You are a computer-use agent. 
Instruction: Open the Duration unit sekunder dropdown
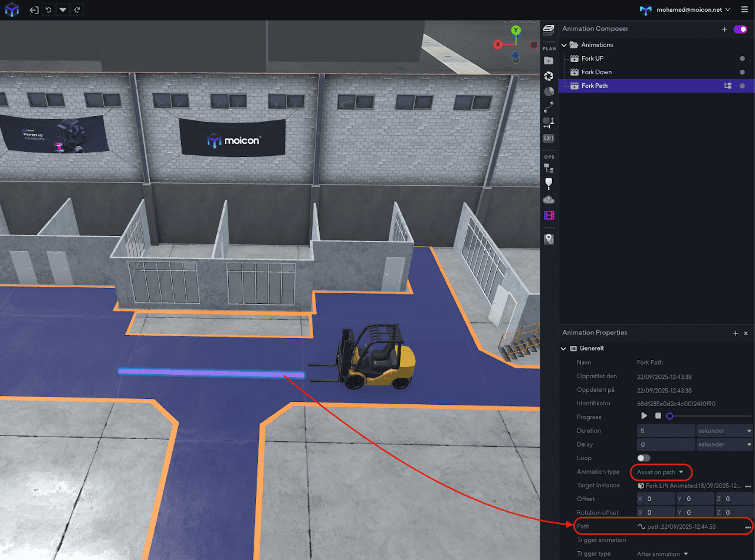[724, 431]
